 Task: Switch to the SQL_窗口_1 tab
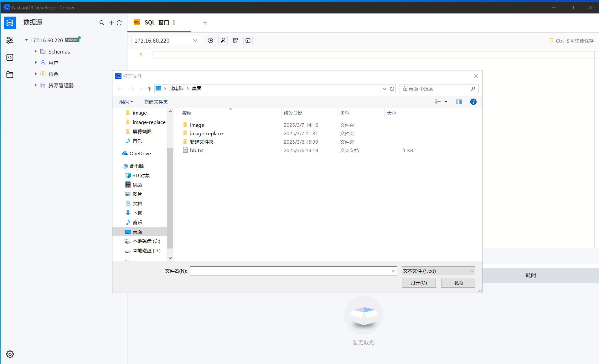(160, 23)
